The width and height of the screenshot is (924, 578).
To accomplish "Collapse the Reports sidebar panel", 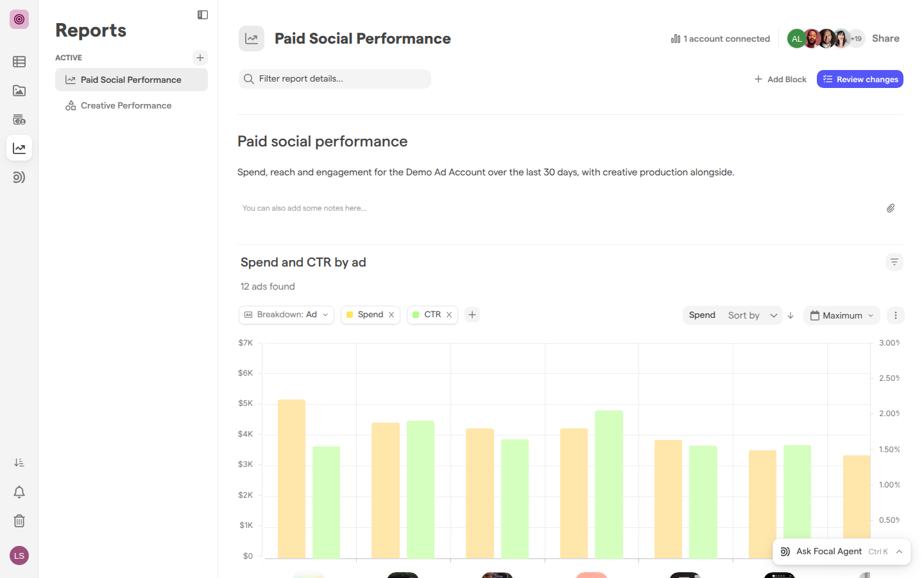I will coord(203,15).
